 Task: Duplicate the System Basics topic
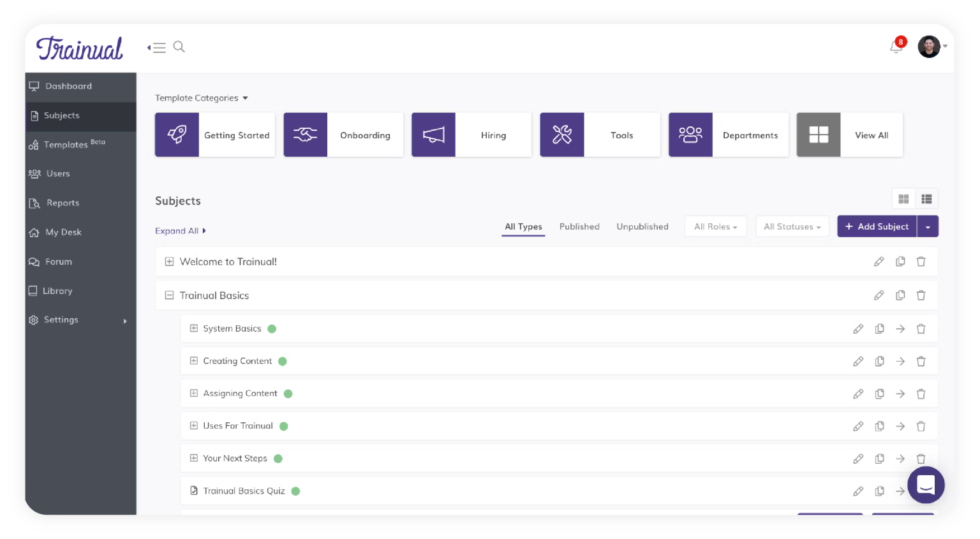[x=880, y=329]
